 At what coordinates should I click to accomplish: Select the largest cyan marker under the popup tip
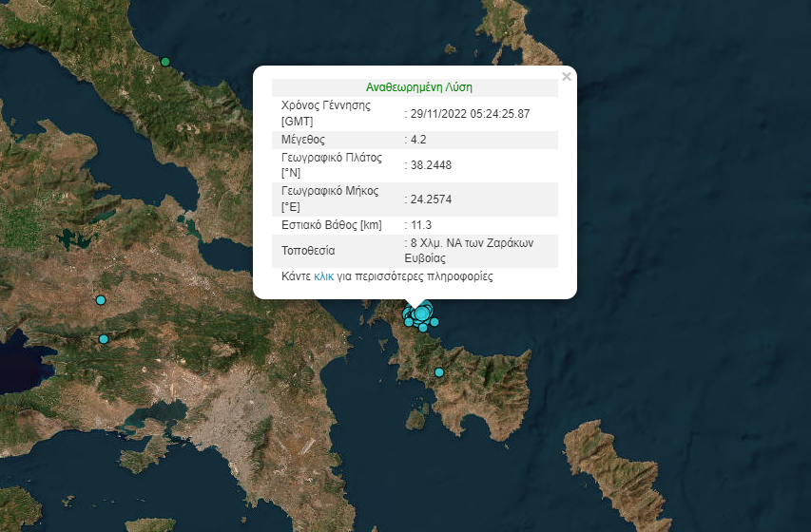[421, 313]
